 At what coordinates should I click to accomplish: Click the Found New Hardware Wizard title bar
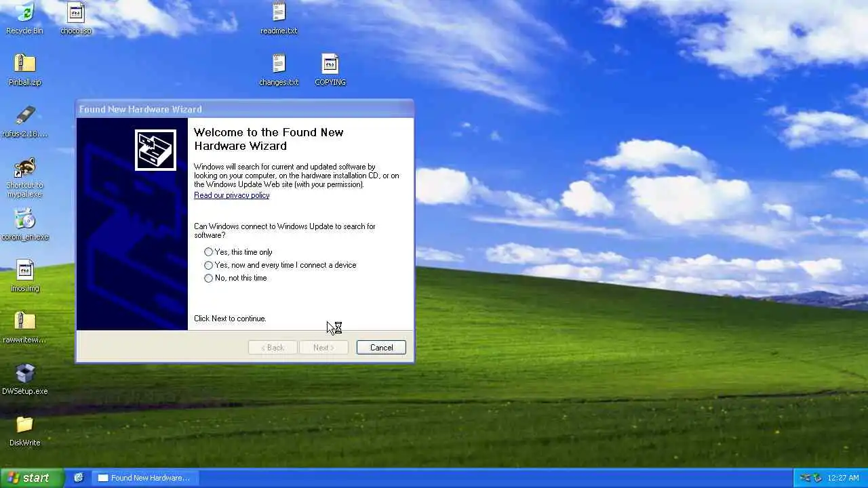[245, 109]
